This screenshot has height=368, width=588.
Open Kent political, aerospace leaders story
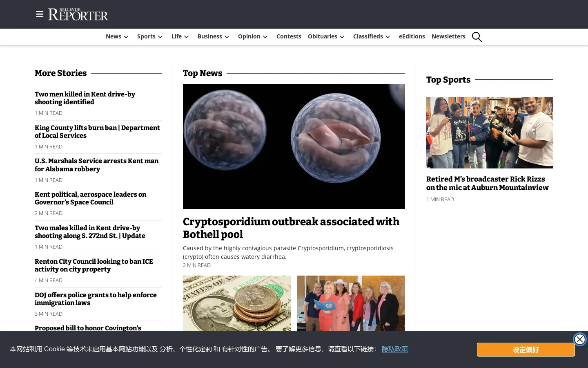click(90, 198)
